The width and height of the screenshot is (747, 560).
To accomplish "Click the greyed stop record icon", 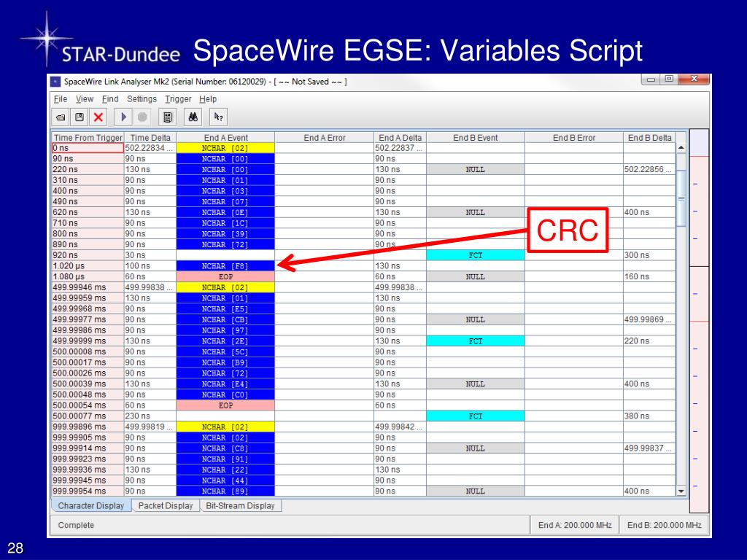I will [142, 117].
